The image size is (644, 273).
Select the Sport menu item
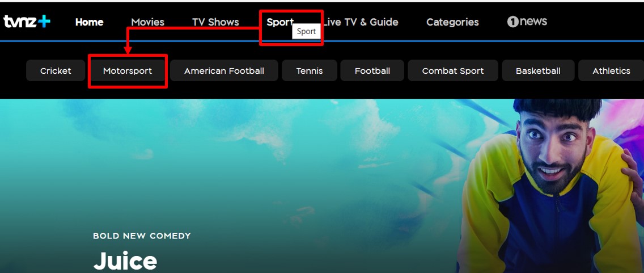pos(280,22)
